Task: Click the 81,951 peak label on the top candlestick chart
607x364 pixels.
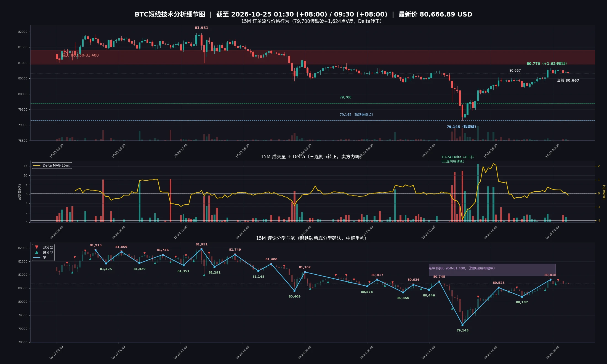Action: tap(201, 28)
